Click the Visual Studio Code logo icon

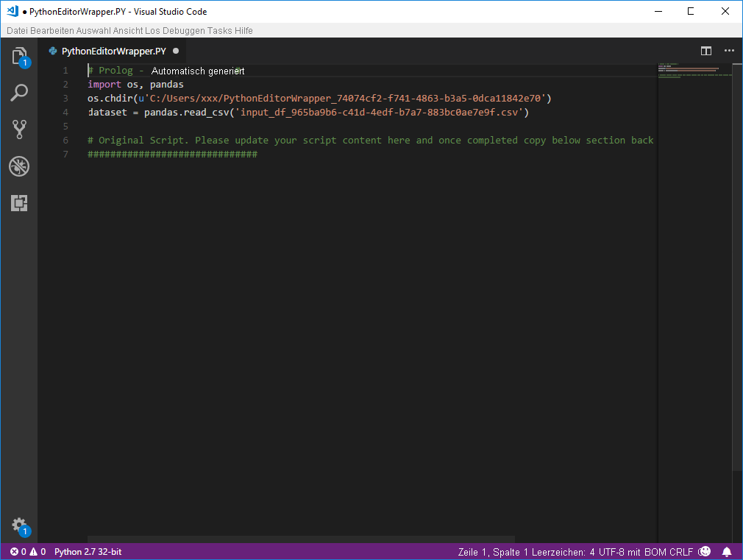13,11
